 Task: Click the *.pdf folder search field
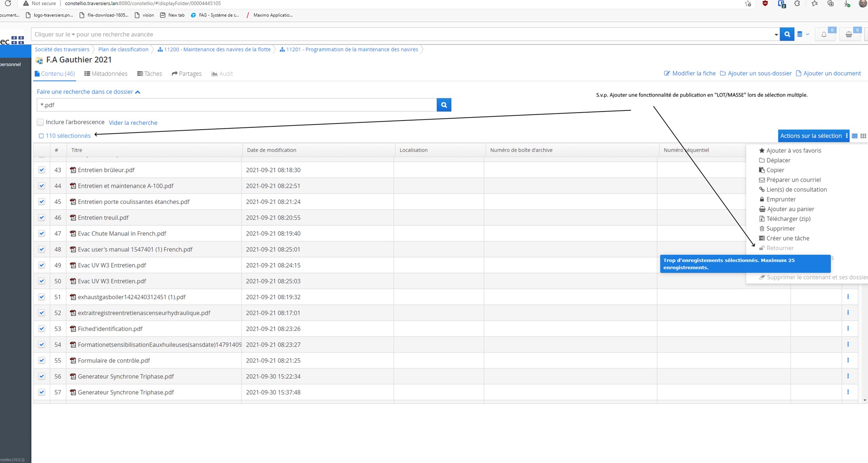coord(236,105)
